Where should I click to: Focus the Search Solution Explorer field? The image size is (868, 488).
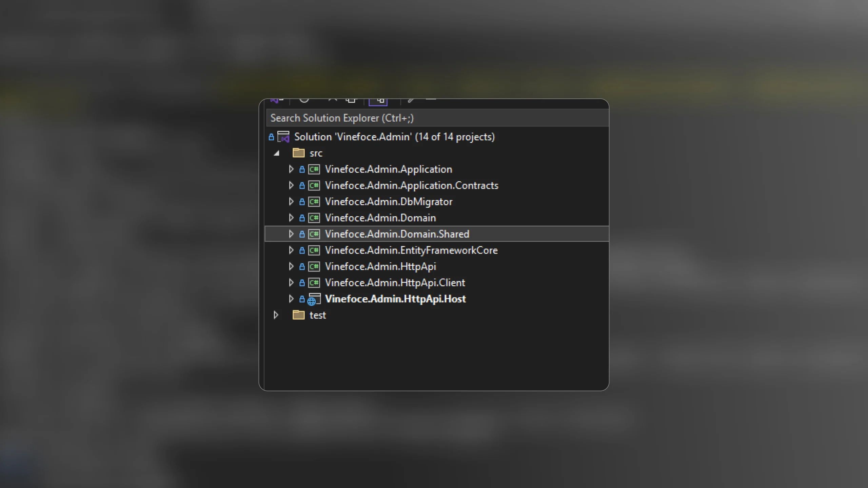437,118
